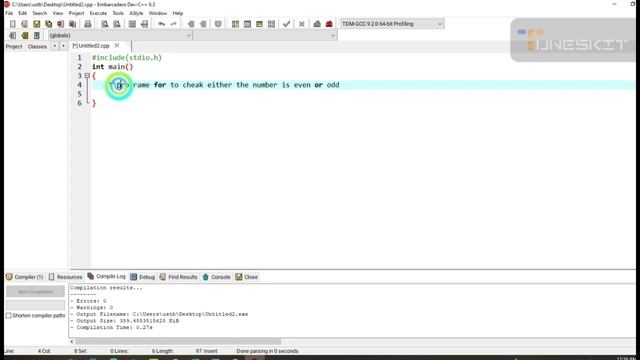
Task: Click the Save file toolbar icon
Action: tap(37, 24)
